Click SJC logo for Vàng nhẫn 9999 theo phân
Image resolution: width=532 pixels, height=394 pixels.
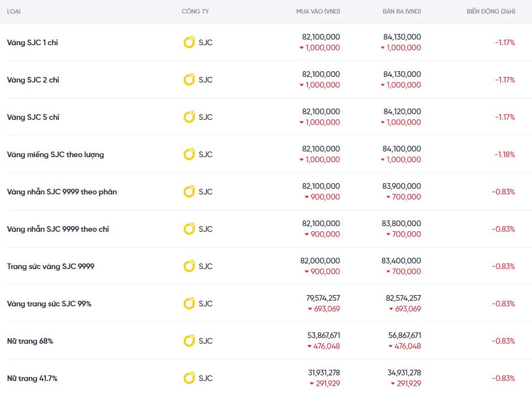(x=189, y=192)
